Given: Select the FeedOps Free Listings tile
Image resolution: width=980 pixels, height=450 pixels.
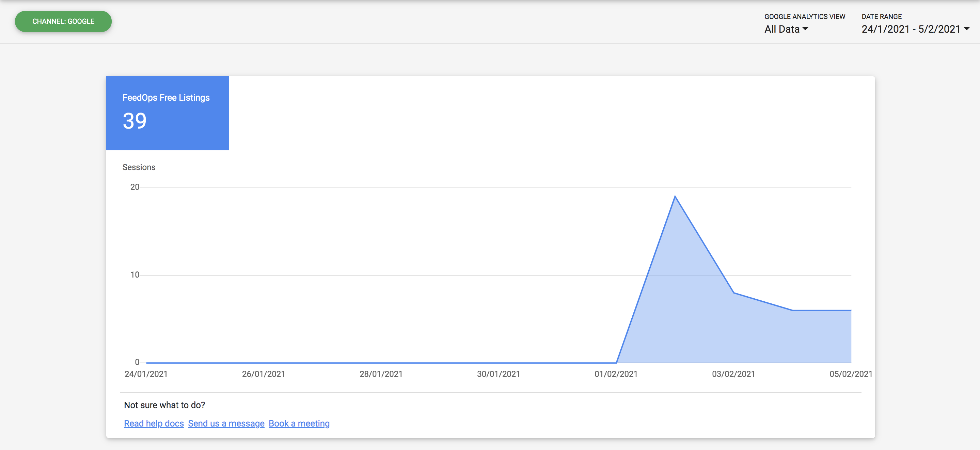Looking at the screenshot, I should tap(168, 113).
